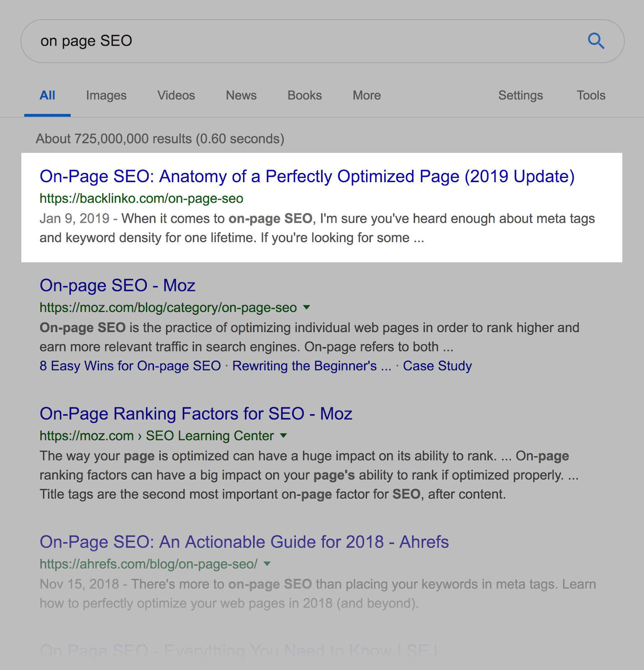Click the ahrefs.com/blog/on-page-seo/ URL
Screen dimensions: 644x670
149,564
